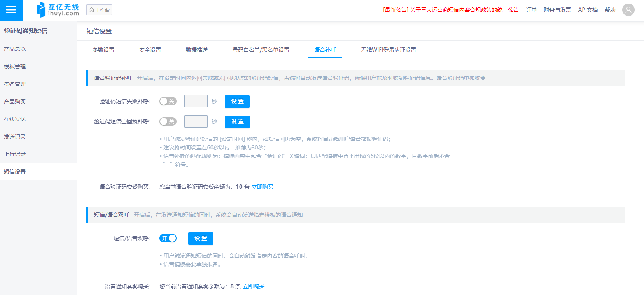Focus seconds input for 空回执补呼
The height and width of the screenshot is (295, 644).
[x=196, y=121]
